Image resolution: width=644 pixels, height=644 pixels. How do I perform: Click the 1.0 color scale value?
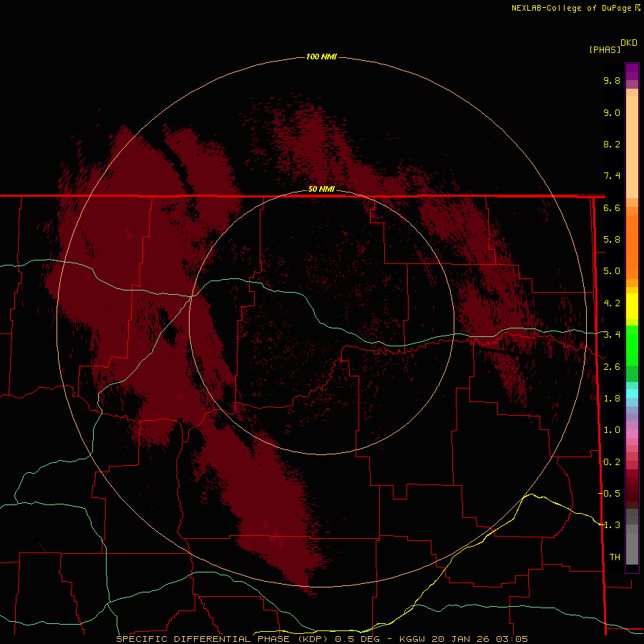pos(612,430)
